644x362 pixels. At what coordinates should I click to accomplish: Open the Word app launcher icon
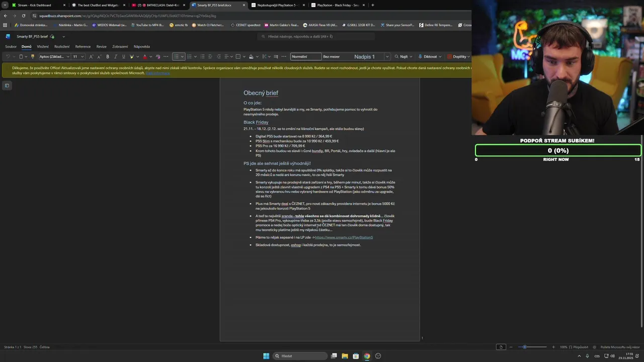point(8,36)
